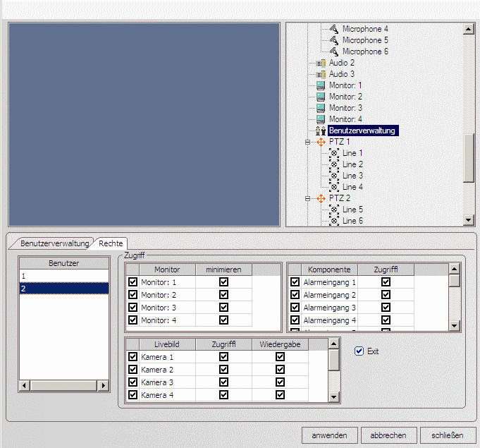480x448 pixels.
Task: Select the Audio 3 device icon
Action: click(x=321, y=75)
